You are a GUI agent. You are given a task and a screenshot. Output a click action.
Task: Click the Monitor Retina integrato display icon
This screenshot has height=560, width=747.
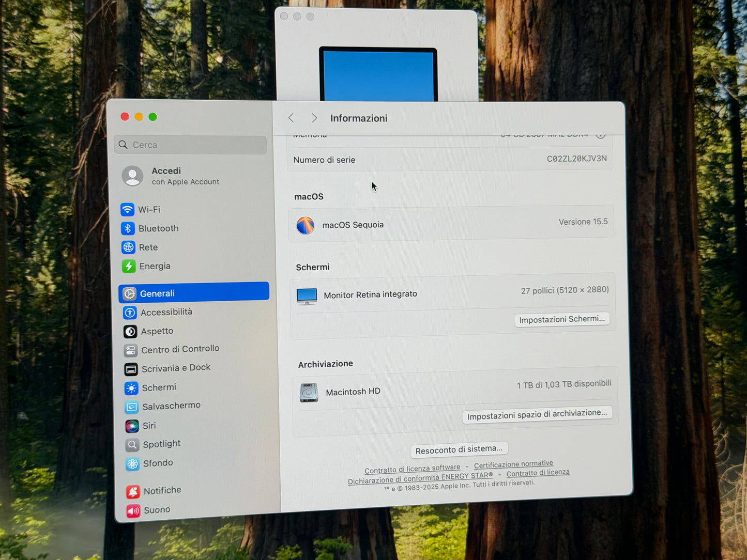coord(307,296)
